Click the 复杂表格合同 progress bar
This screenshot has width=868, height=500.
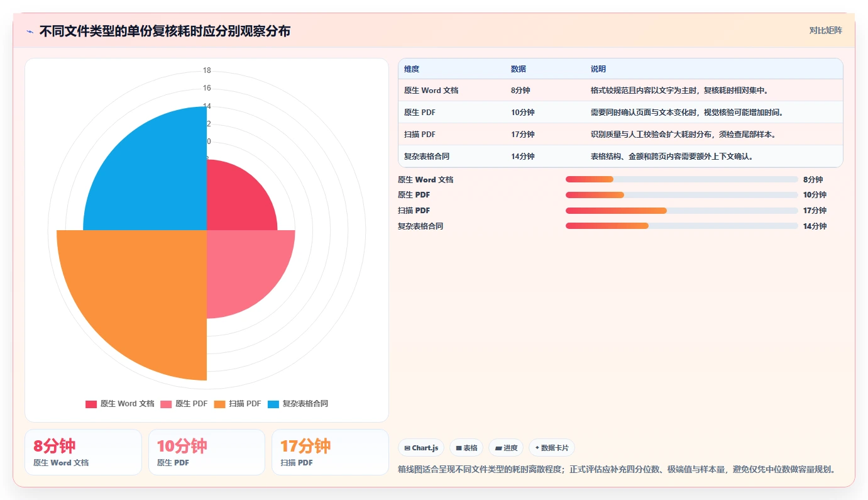coord(682,226)
